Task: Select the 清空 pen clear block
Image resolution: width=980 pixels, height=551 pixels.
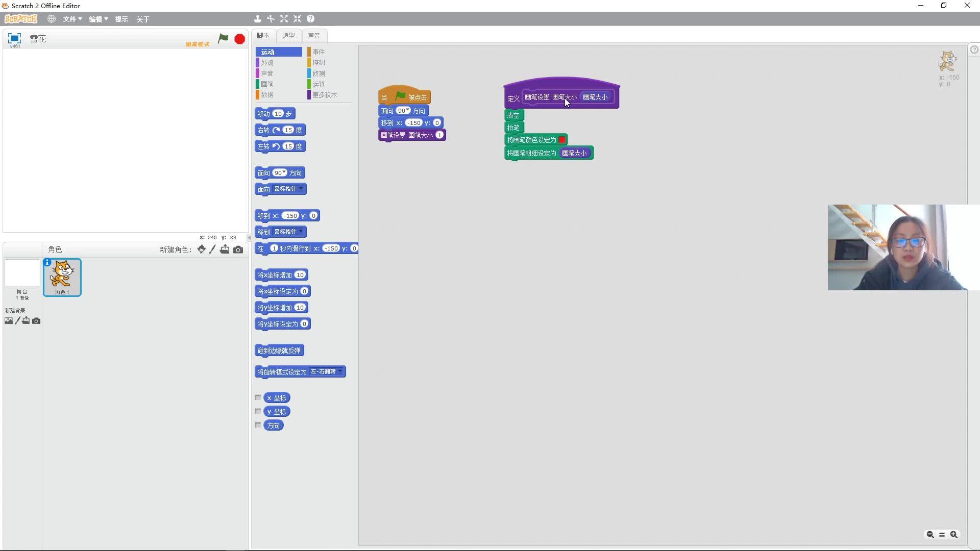Action: (x=513, y=114)
